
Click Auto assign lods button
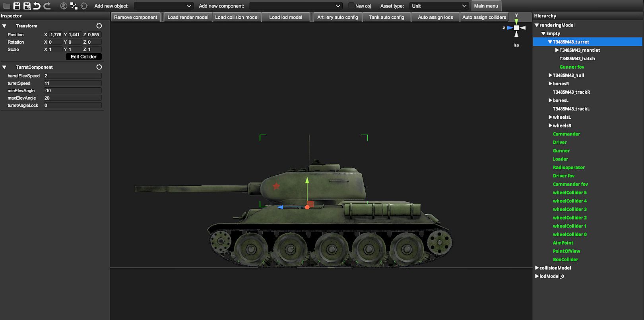pos(435,17)
